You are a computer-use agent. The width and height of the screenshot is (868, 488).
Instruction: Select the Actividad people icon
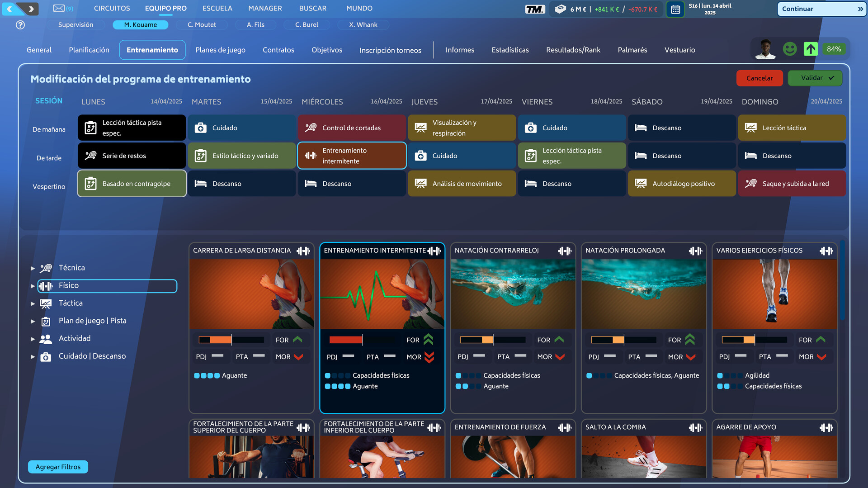click(46, 339)
